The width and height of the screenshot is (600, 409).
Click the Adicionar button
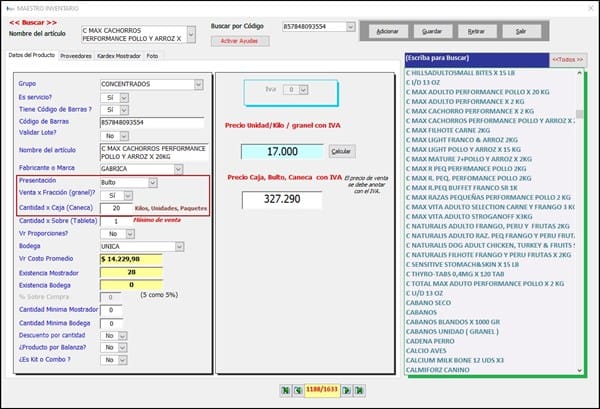click(x=388, y=31)
